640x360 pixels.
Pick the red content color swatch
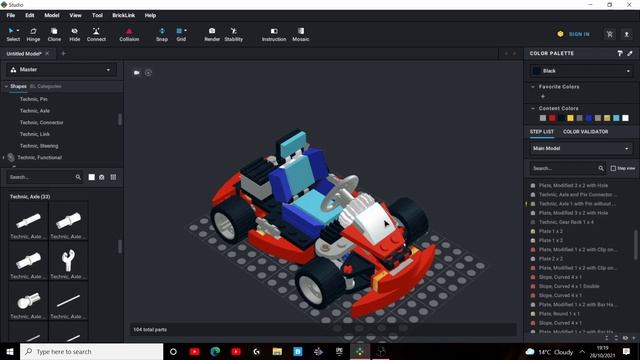click(552, 118)
